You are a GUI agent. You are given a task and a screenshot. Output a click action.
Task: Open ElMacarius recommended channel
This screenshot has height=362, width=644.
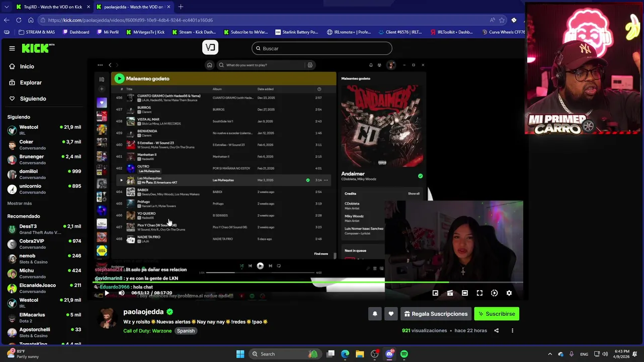tap(44, 317)
